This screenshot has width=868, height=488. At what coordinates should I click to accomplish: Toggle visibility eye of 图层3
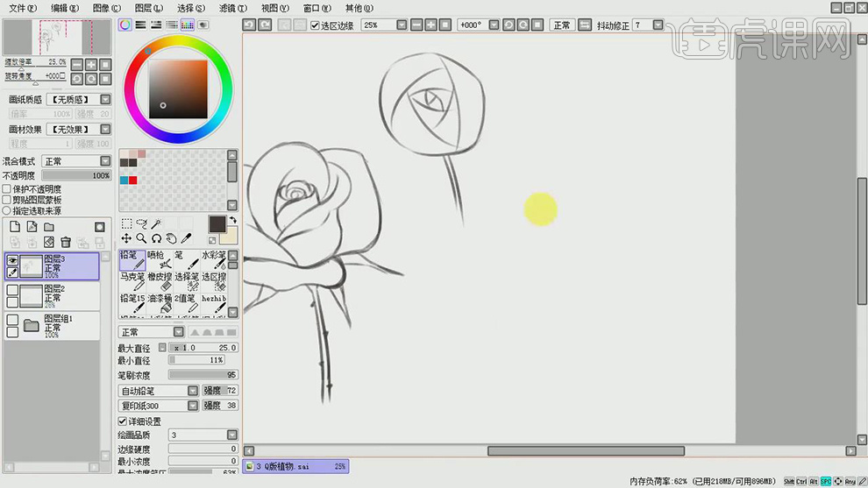pyautogui.click(x=12, y=260)
